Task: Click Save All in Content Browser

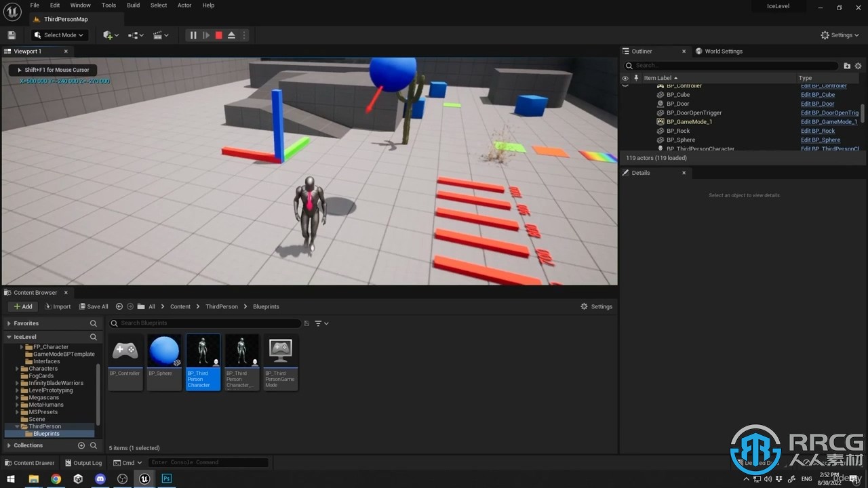Action: tap(94, 306)
